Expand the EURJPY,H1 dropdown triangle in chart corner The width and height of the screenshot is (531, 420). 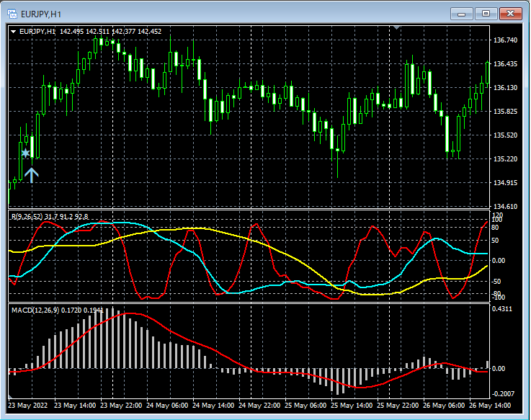(x=13, y=32)
